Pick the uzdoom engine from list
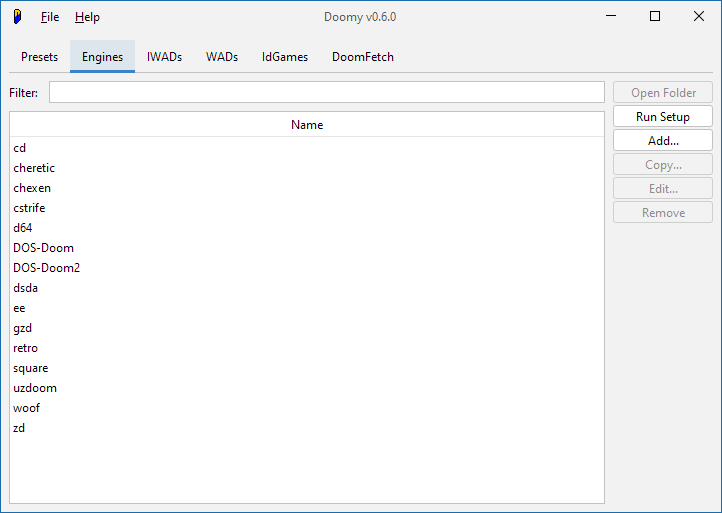Viewport: 722px width, 513px height. [x=35, y=388]
